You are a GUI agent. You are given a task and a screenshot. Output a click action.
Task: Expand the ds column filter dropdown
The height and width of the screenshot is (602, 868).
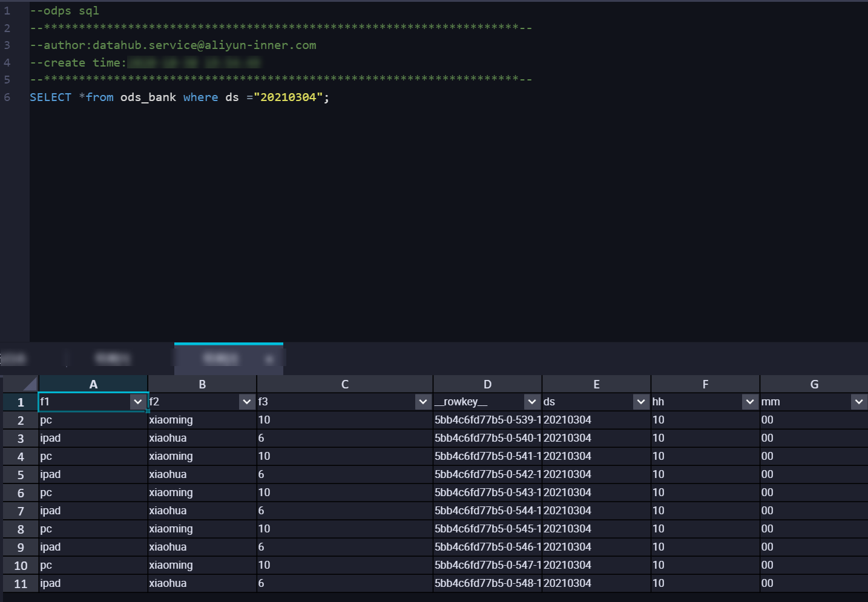click(x=641, y=402)
